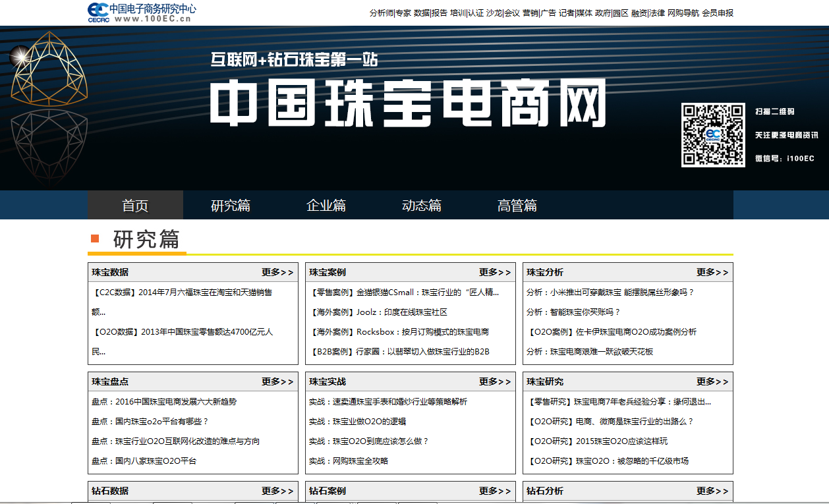The image size is (829, 504).
Task: Visit the 融资 top link
Action: pyautogui.click(x=639, y=13)
